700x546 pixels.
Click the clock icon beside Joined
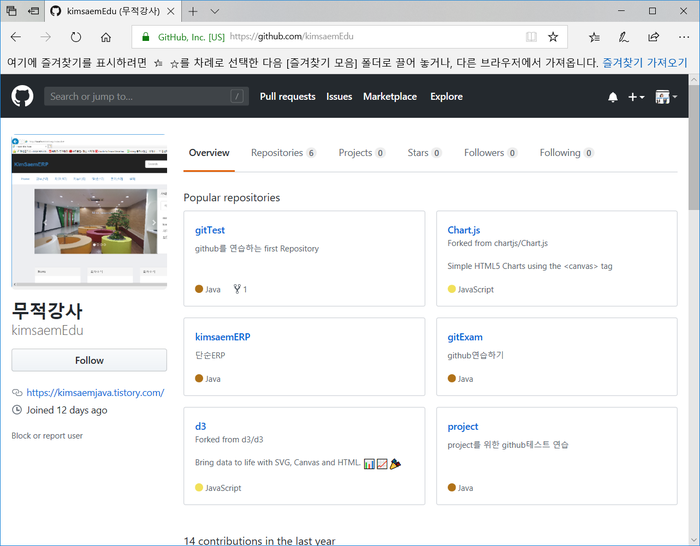pyautogui.click(x=17, y=409)
